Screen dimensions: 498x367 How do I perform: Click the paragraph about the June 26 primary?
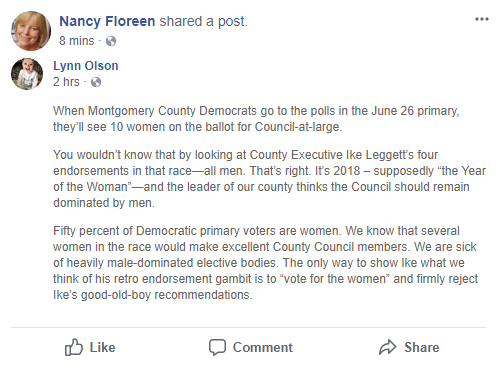(x=256, y=119)
